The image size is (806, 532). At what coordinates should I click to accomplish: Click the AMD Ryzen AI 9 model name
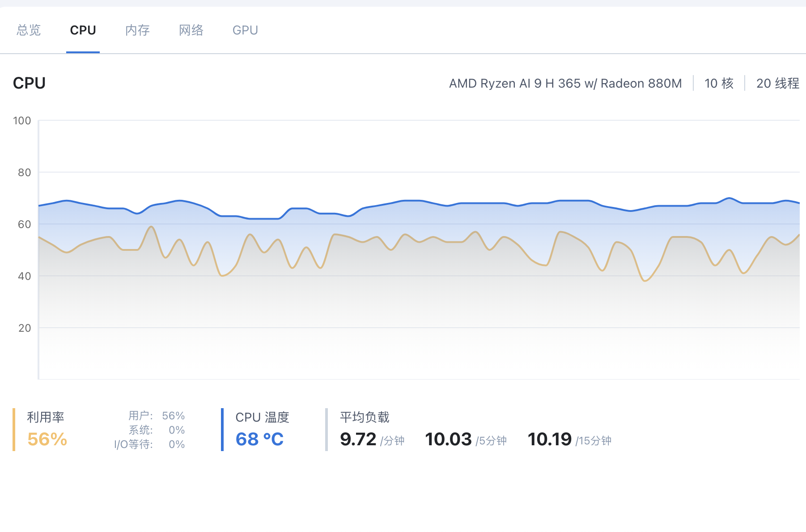[x=565, y=84]
